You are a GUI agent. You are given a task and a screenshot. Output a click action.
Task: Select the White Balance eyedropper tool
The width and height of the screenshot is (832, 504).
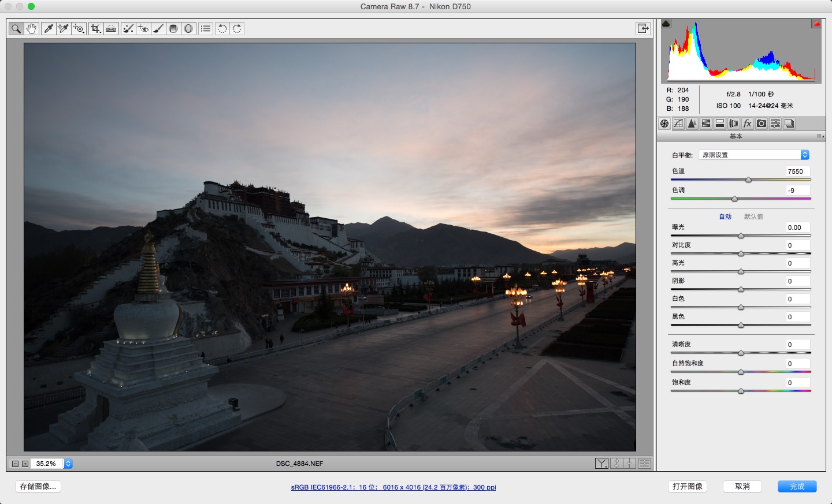(49, 28)
